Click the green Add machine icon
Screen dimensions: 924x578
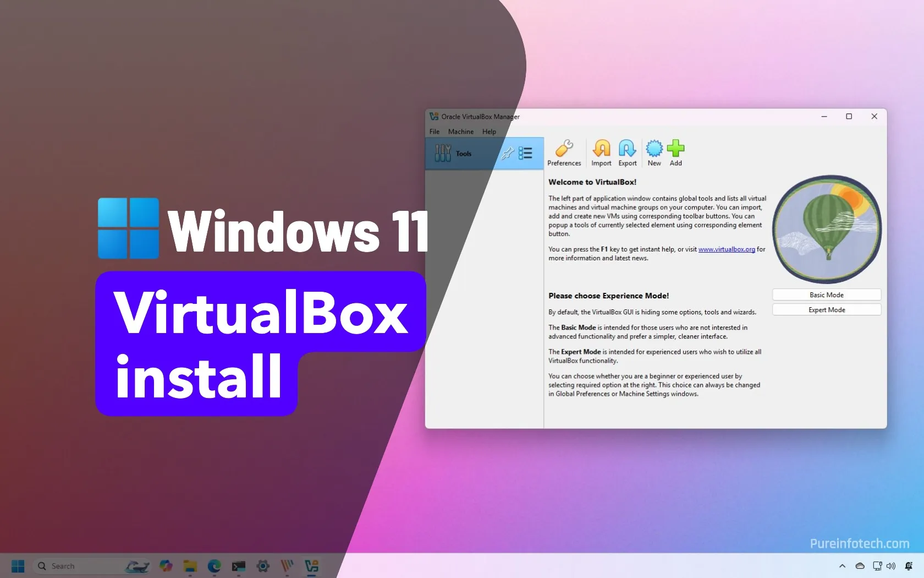coord(675,153)
